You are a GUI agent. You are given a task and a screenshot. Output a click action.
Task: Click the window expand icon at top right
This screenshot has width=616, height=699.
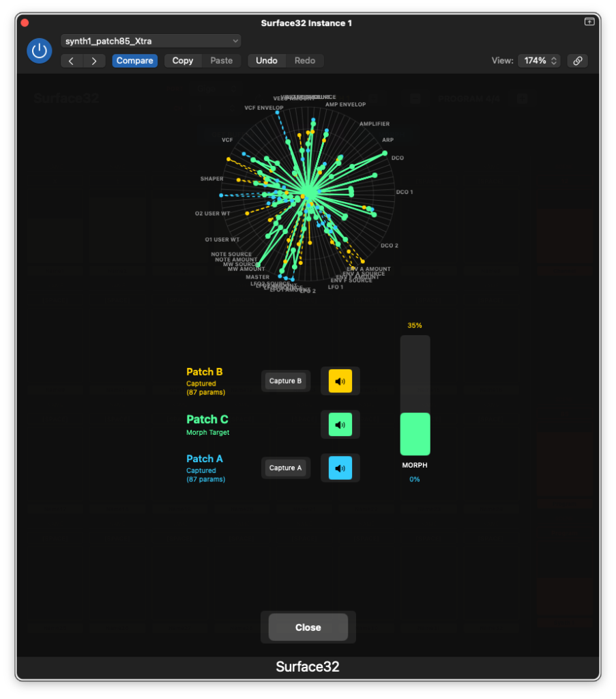coord(589,22)
